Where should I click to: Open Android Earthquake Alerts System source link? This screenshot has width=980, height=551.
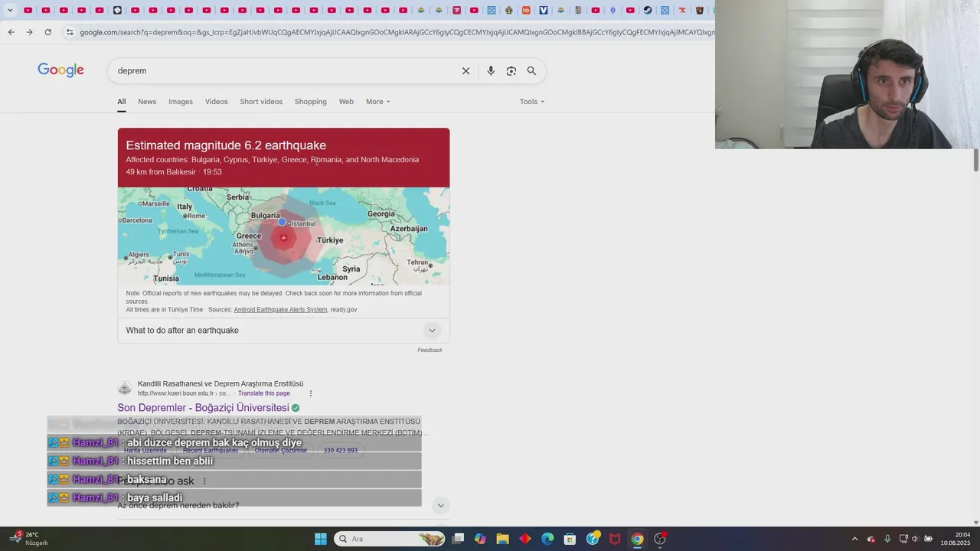coord(280,310)
